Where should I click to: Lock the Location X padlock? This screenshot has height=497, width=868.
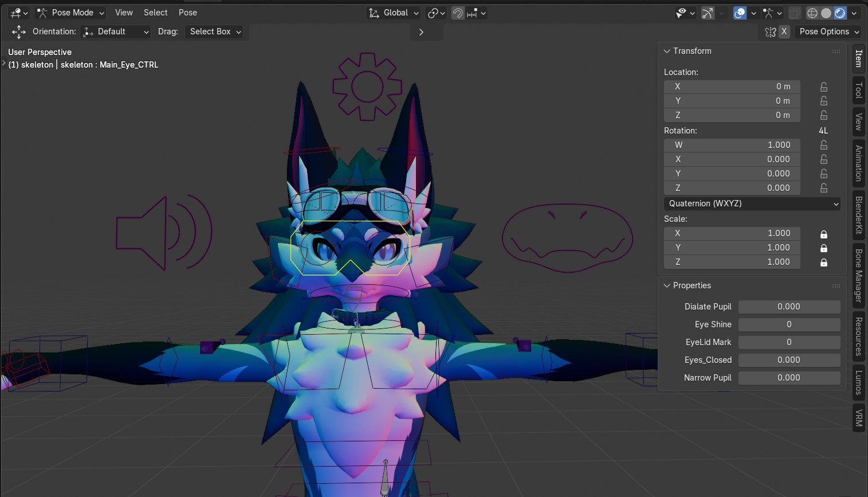(823, 87)
